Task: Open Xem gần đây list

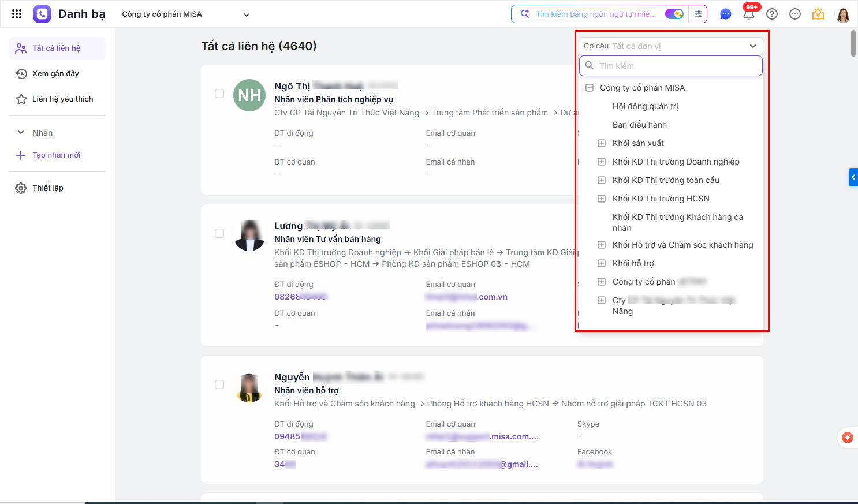Action: pos(57,74)
